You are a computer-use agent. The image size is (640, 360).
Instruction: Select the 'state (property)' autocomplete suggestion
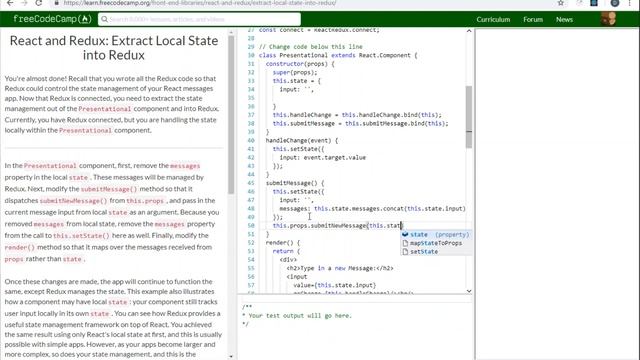pos(436,235)
